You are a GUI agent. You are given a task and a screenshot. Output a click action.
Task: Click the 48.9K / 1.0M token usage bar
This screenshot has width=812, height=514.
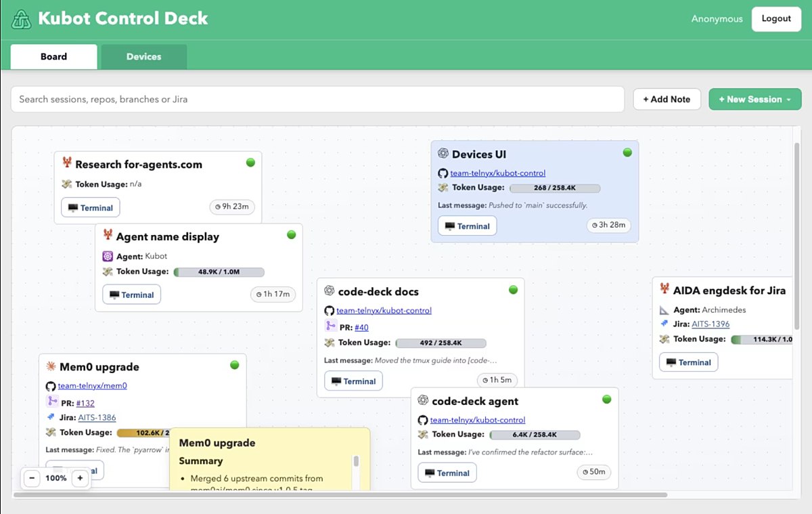coord(219,272)
